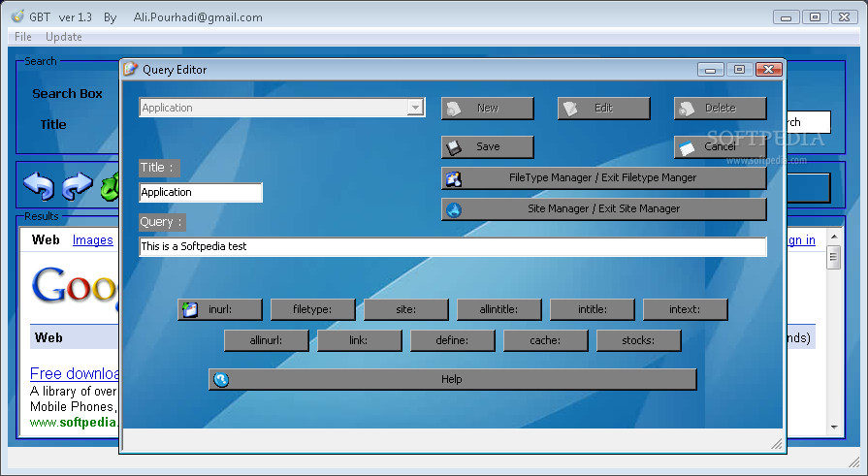Open FileType Manager / Exit Filetype Manger

[604, 177]
